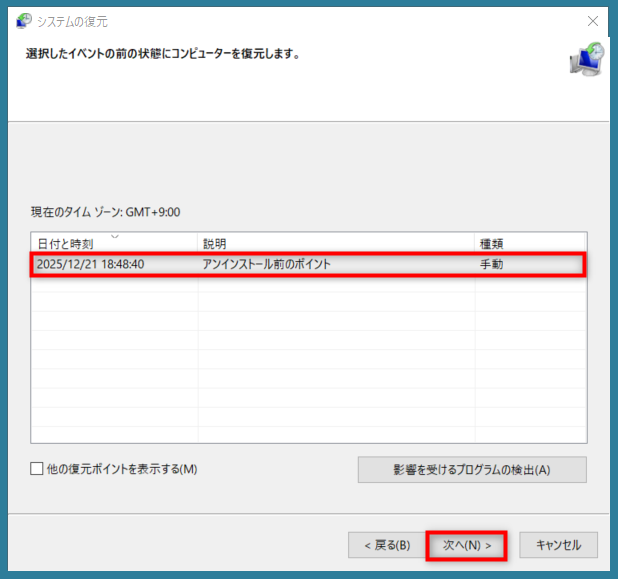The width and height of the screenshot is (618, 579).
Task: Enable 他の復元ポイントを表示する checkbox
Action: coord(37,469)
